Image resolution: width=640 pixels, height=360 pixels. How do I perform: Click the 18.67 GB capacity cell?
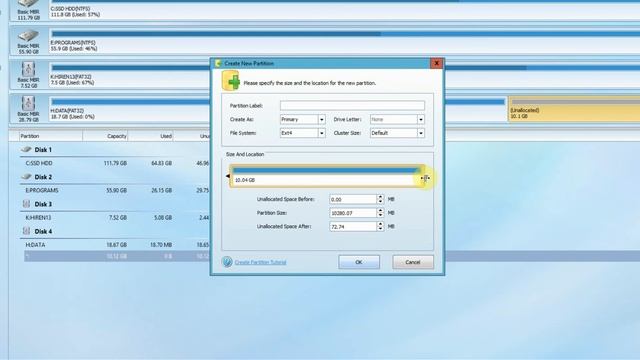(x=116, y=245)
